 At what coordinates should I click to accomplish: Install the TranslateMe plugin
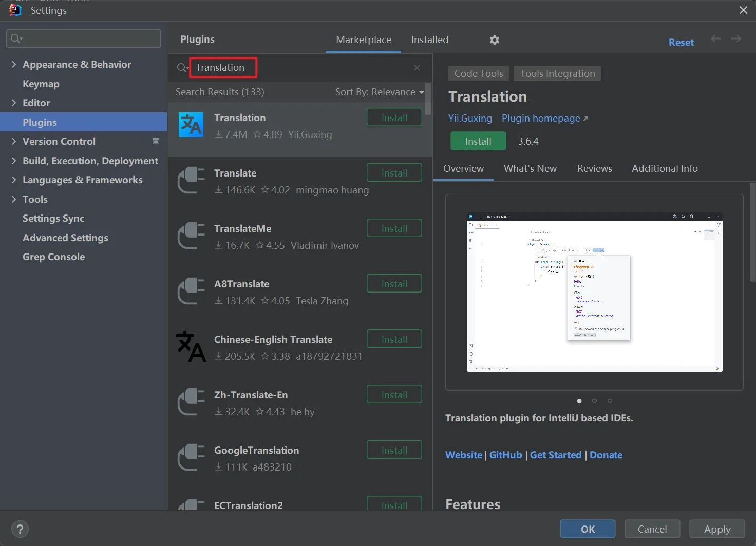coord(394,228)
